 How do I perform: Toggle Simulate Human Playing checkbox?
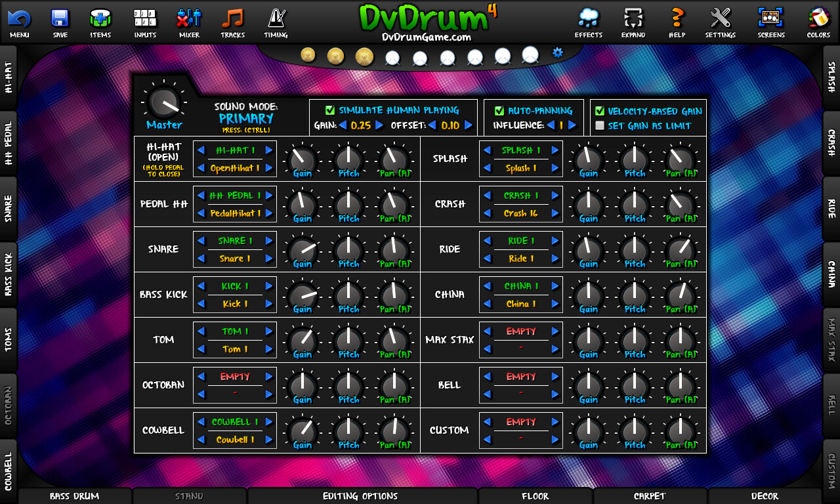[x=330, y=110]
